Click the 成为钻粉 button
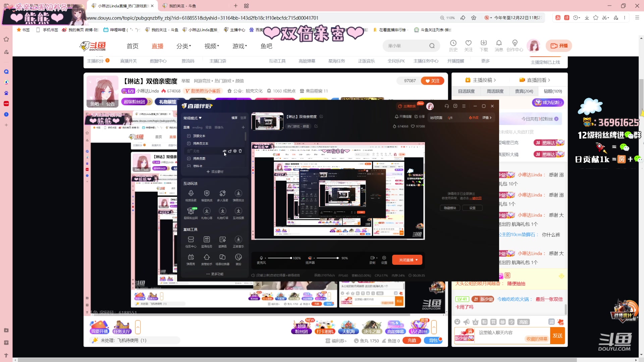Screen dimensions: 644x362 point(548,103)
